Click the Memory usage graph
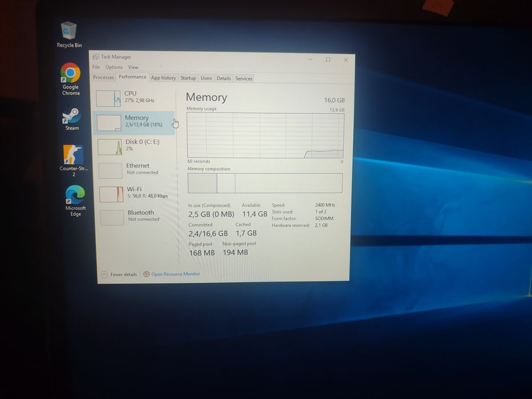The height and width of the screenshot is (399, 532). [265, 136]
